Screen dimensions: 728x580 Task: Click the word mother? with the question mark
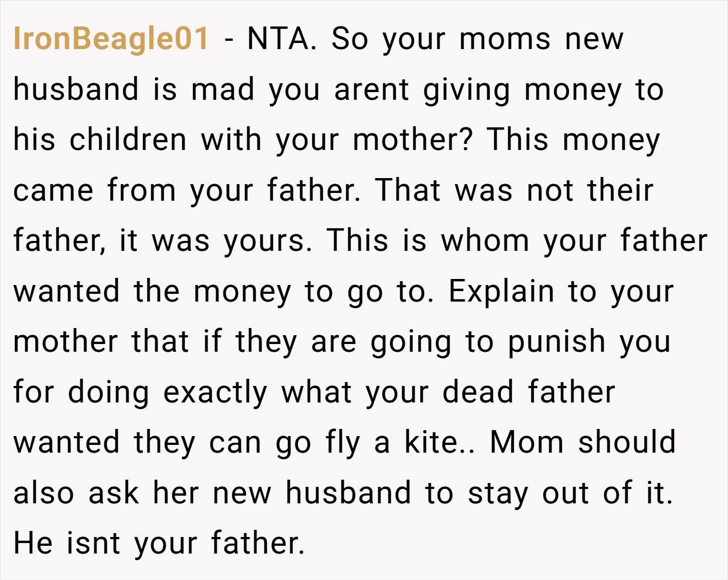pos(413,139)
